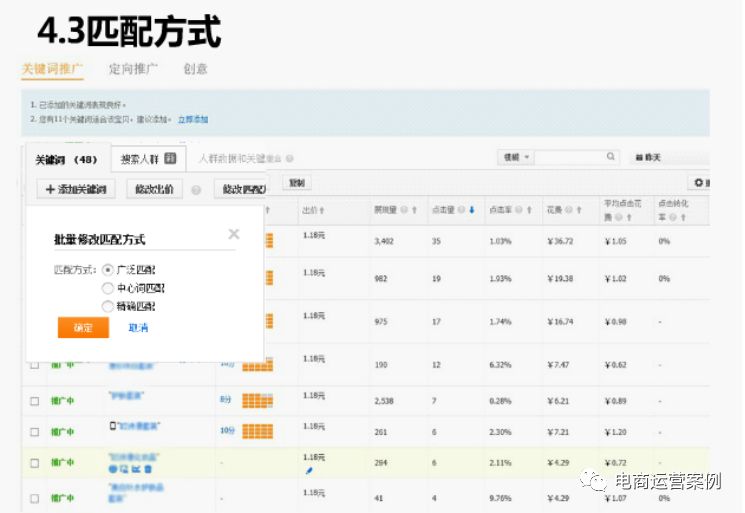Click the help icon next to 花费 header
745x513 pixels.
[x=569, y=209]
